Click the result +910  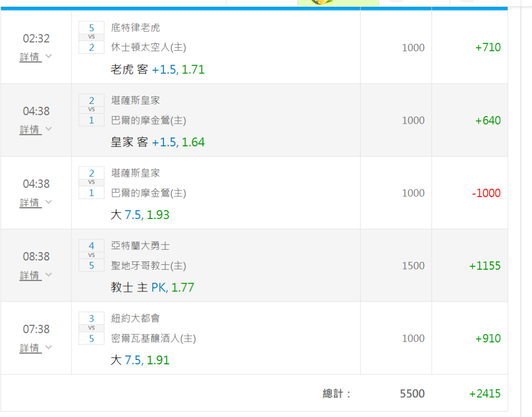click(488, 338)
